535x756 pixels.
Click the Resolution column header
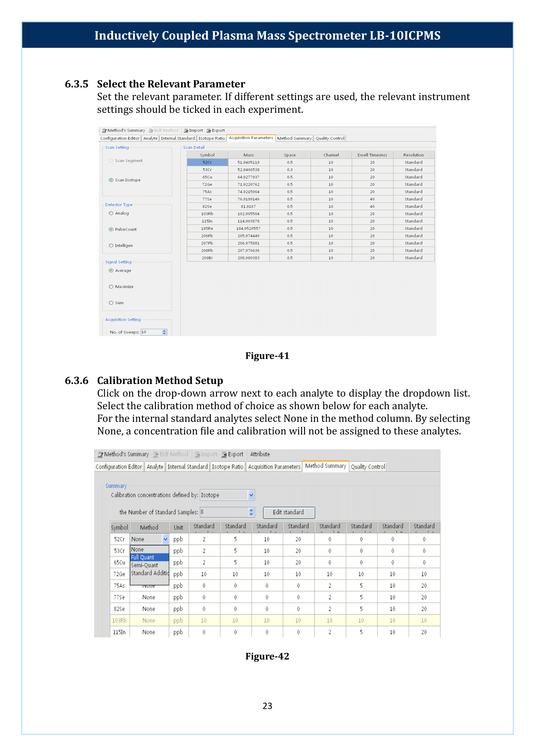point(414,155)
